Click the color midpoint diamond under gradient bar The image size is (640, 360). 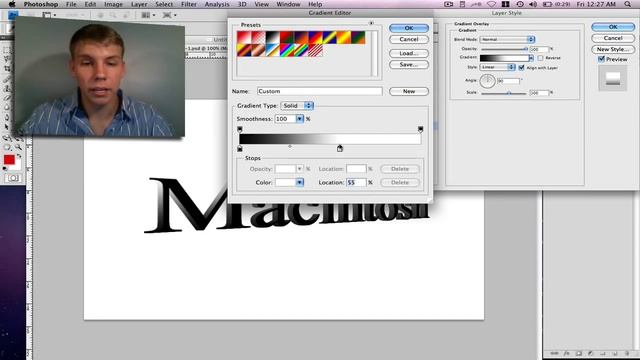click(x=290, y=146)
